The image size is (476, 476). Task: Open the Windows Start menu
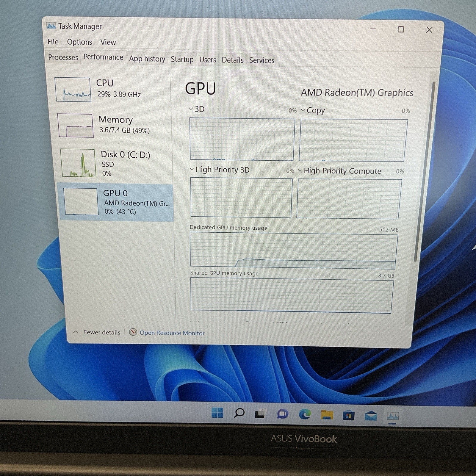click(x=217, y=413)
